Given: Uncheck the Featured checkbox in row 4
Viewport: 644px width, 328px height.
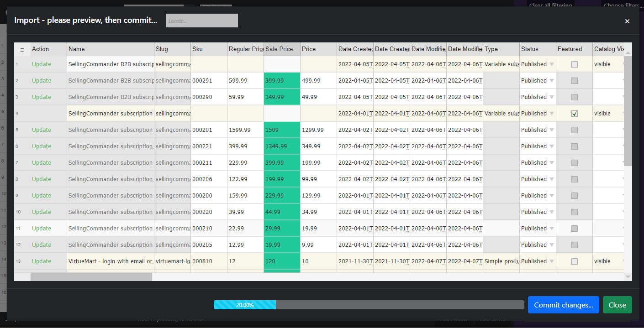Looking at the screenshot, I should pos(574,113).
